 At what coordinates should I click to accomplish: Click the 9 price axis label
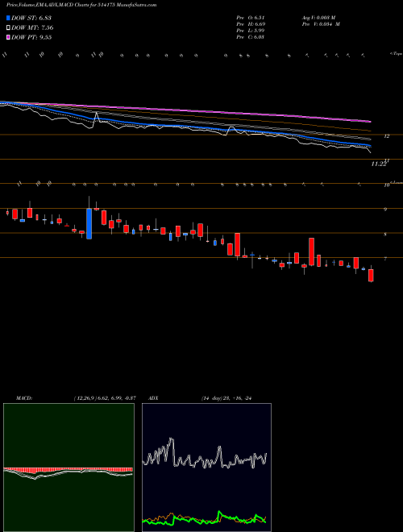coord(385,210)
